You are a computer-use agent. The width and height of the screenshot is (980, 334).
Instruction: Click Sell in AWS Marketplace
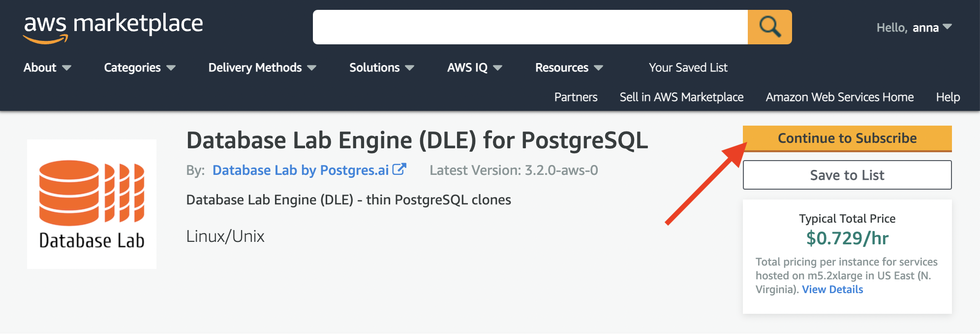click(x=681, y=97)
